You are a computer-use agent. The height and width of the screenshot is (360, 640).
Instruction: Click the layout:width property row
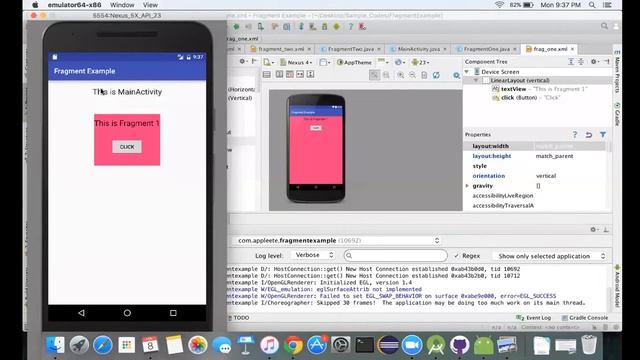pyautogui.click(x=535, y=146)
